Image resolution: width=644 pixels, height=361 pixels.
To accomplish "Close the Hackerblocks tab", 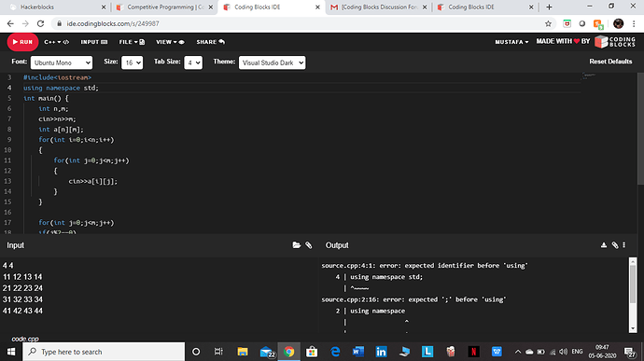I will pyautogui.click(x=104, y=7).
